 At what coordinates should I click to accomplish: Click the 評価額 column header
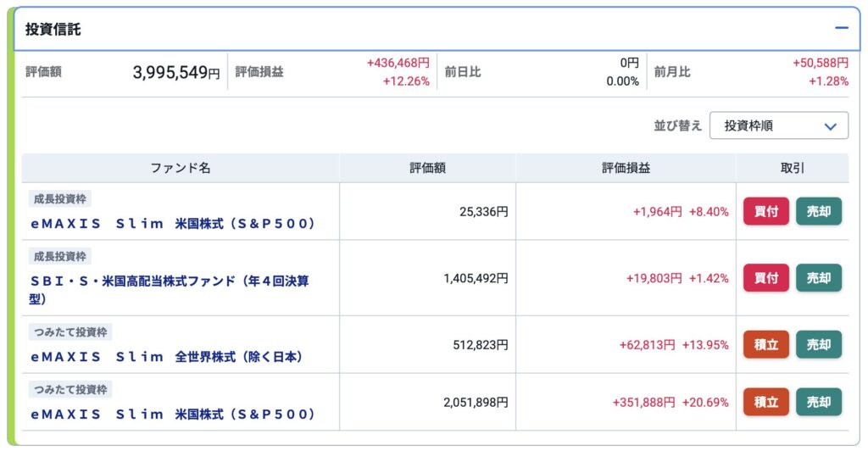pyautogui.click(x=427, y=168)
